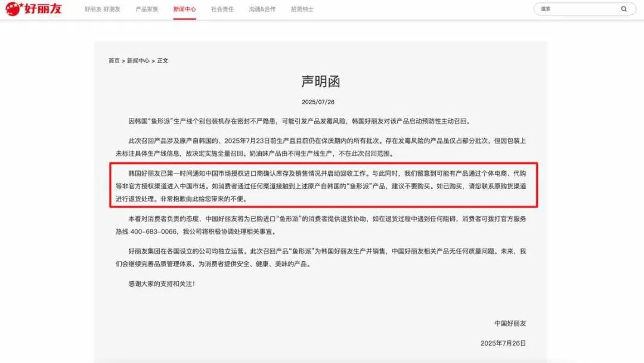644x363 pixels.
Task: Click the 声明函 article title
Action: pyautogui.click(x=321, y=82)
